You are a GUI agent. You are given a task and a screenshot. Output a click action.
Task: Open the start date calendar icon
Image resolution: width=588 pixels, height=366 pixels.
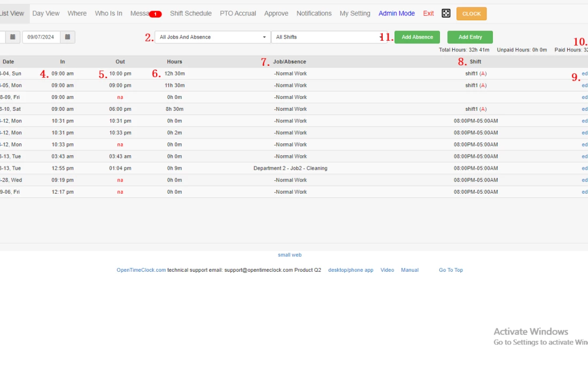(x=13, y=37)
